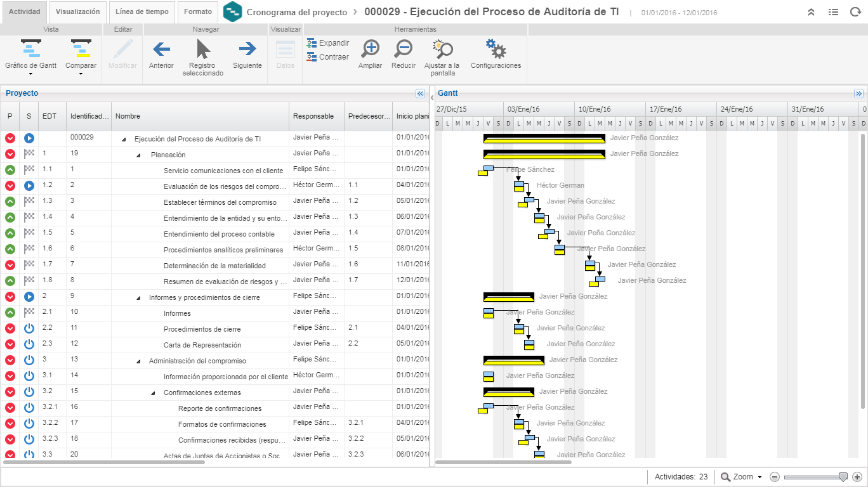Viewport: 868px width, 487px height.
Task: Switch to the Visualización tab
Action: (77, 12)
